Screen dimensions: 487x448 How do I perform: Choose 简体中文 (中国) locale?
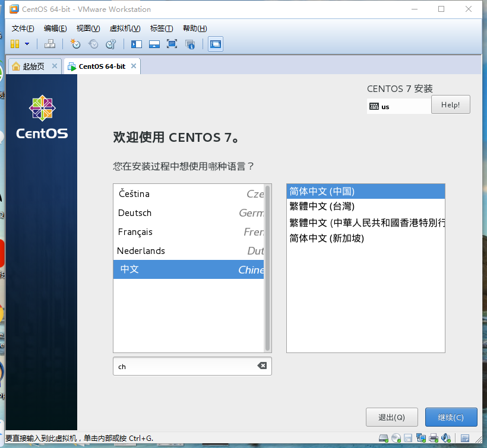[x=366, y=192]
